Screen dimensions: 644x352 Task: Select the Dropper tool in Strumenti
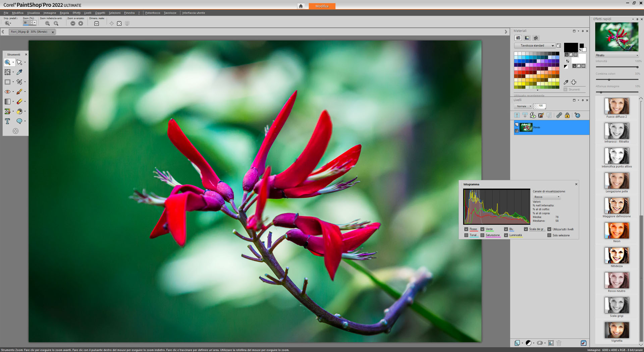[19, 72]
